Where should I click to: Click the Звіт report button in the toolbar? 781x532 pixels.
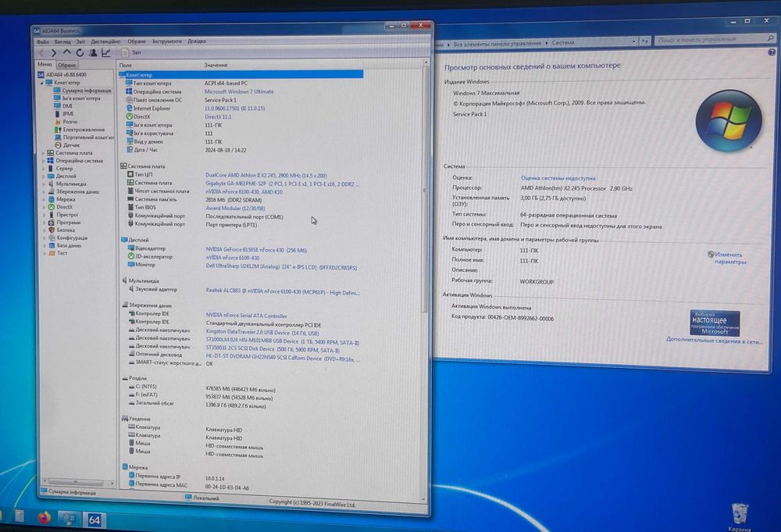tap(133, 52)
